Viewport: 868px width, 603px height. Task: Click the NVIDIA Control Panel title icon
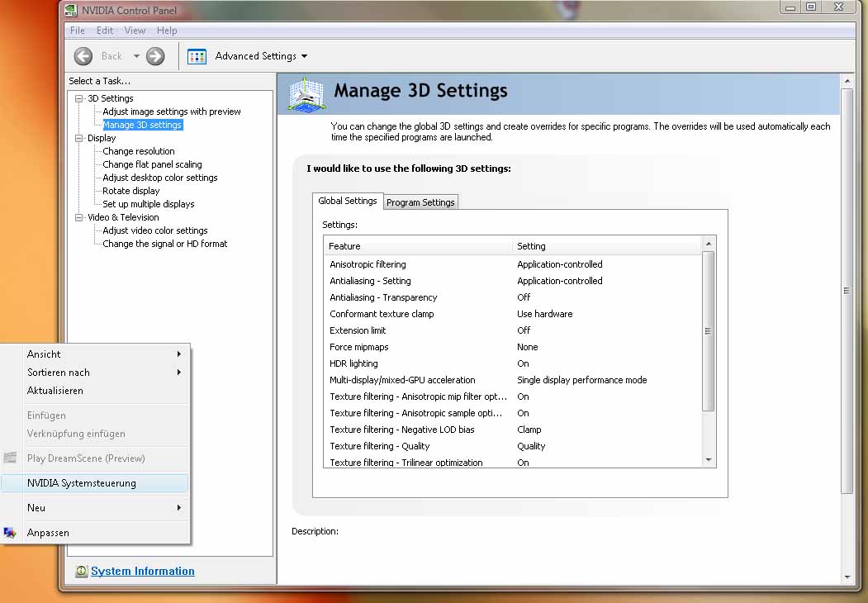(x=71, y=10)
